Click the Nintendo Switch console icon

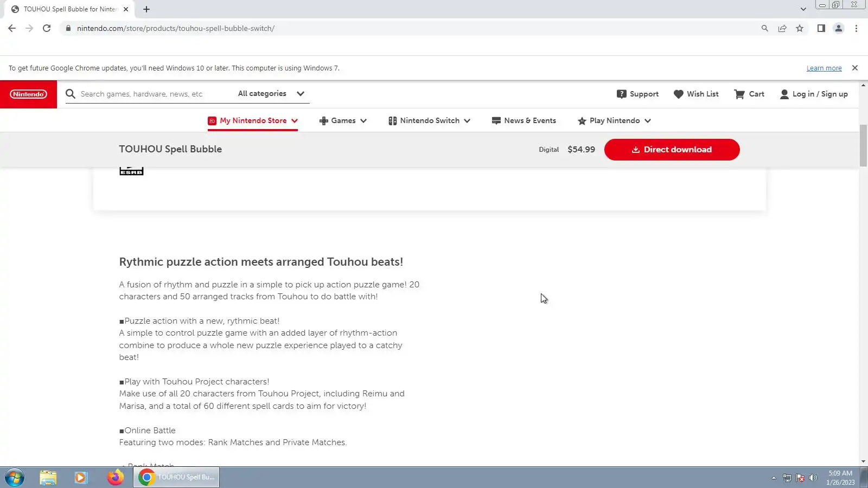click(x=393, y=120)
